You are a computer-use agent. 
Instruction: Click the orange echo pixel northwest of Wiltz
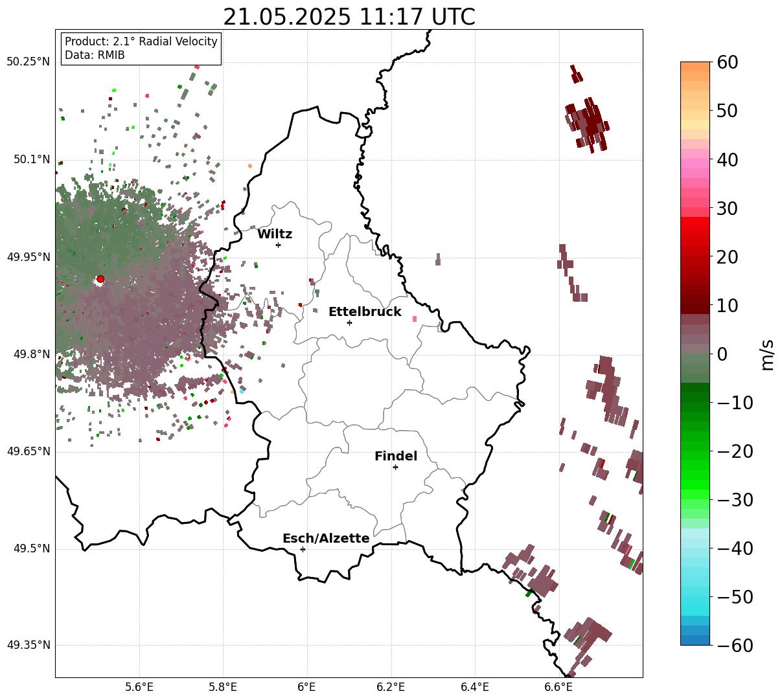(x=250, y=166)
